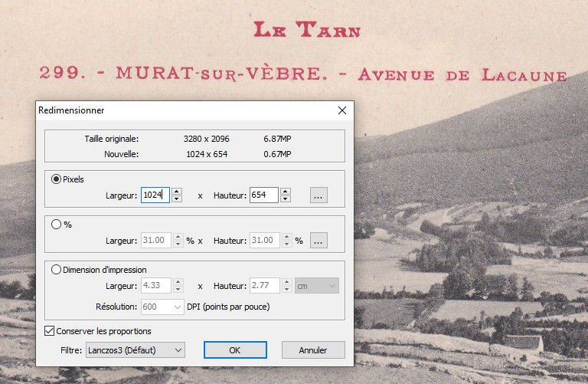Click the pixel Hauteur input field
588x384 pixels.
coord(263,195)
